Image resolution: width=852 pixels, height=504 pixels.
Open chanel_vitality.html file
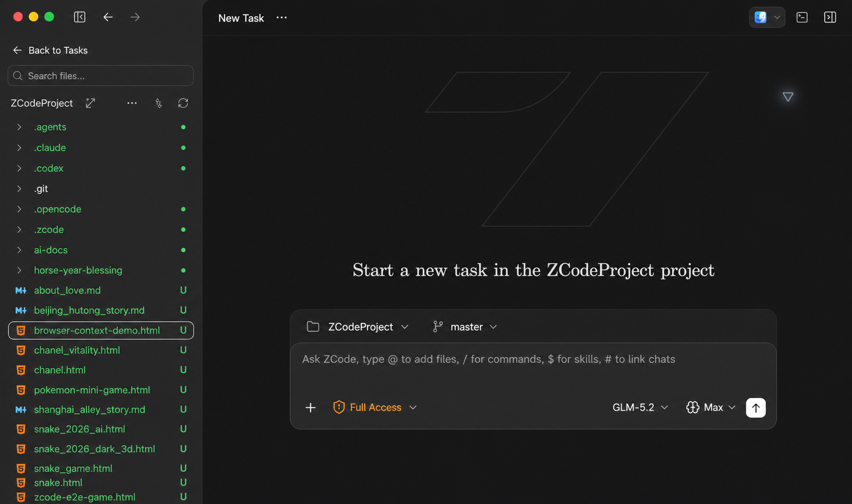(100, 350)
